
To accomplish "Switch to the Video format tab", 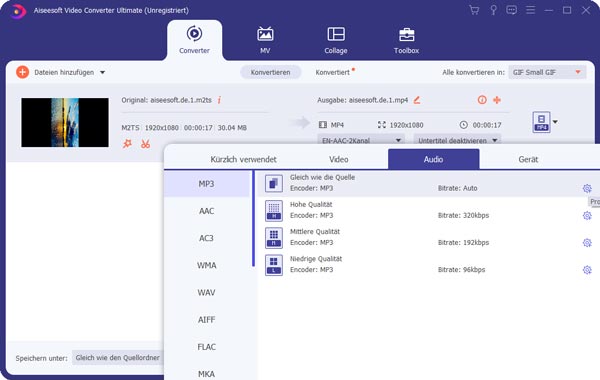I will pos(339,159).
